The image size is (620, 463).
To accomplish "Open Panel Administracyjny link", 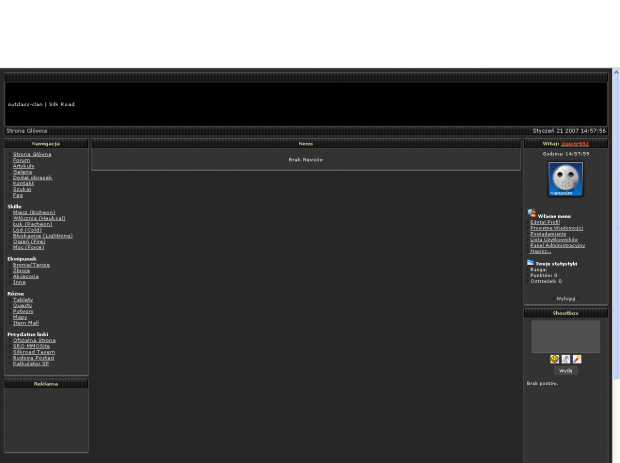I will pyautogui.click(x=557, y=245).
